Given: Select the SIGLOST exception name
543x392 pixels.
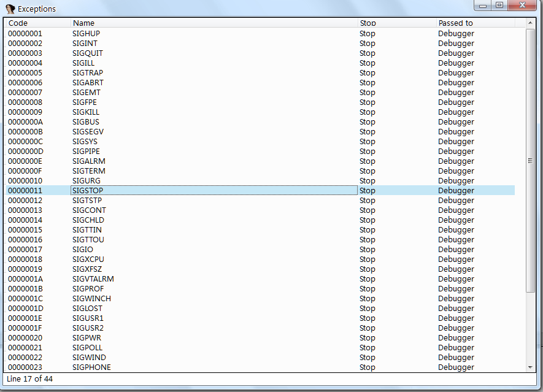Looking at the screenshot, I should [x=88, y=308].
